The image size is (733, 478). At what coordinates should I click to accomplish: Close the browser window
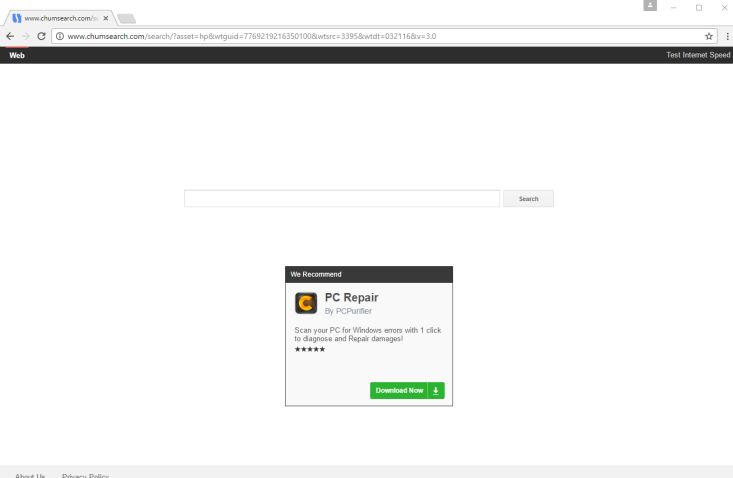[x=724, y=7]
